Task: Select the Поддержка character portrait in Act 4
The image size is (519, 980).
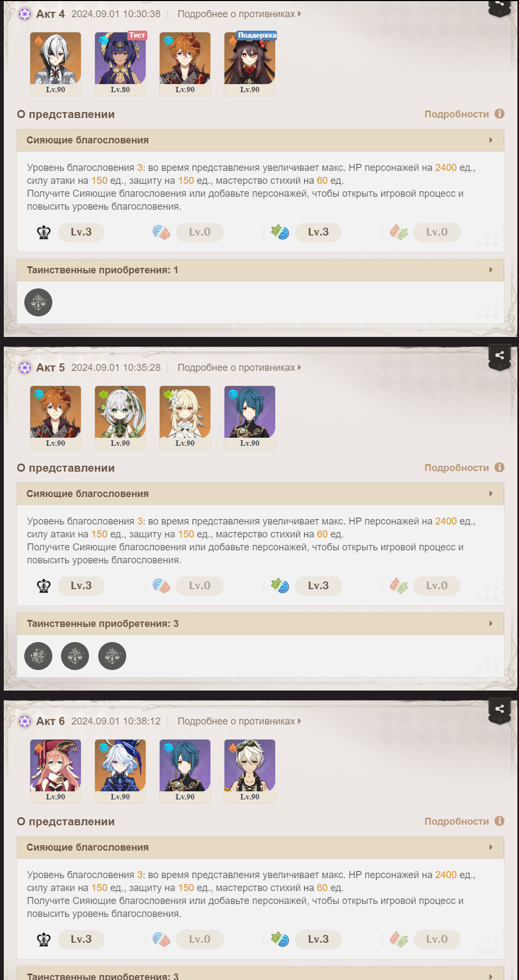Action: 250,64
